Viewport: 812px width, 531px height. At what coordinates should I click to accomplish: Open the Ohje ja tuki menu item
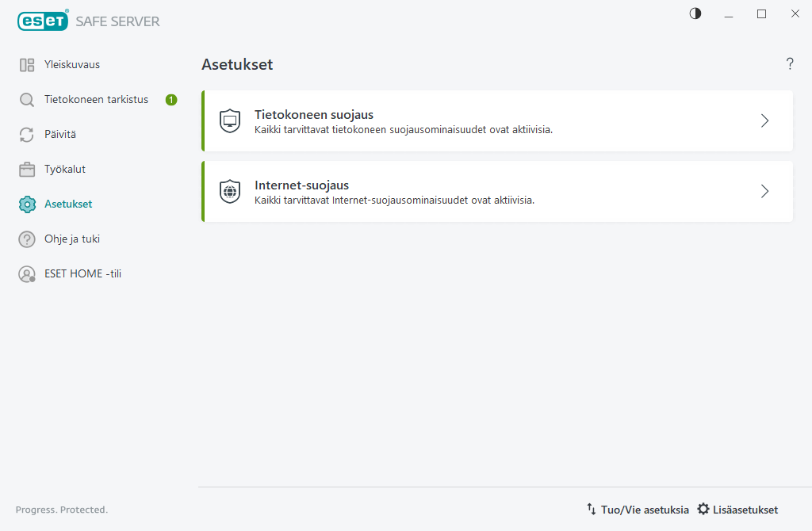point(72,239)
